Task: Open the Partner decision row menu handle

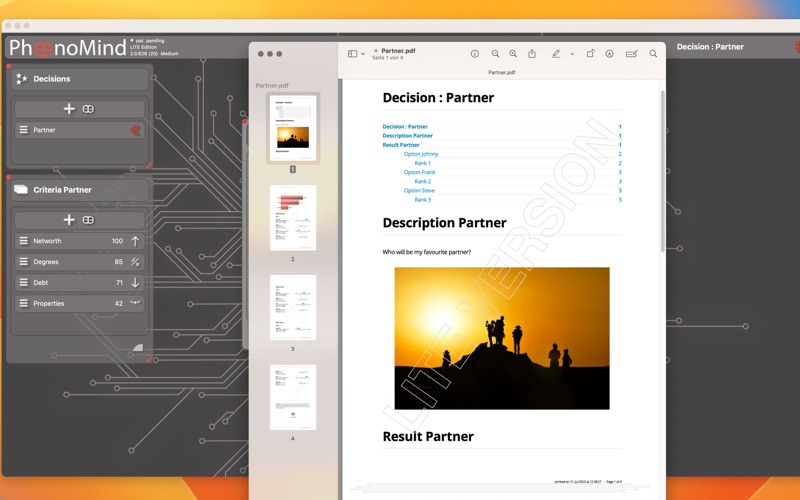Action: [x=23, y=130]
